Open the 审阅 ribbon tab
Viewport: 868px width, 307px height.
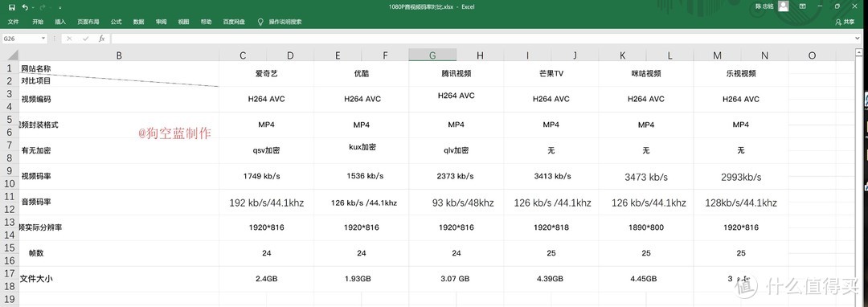[161, 22]
